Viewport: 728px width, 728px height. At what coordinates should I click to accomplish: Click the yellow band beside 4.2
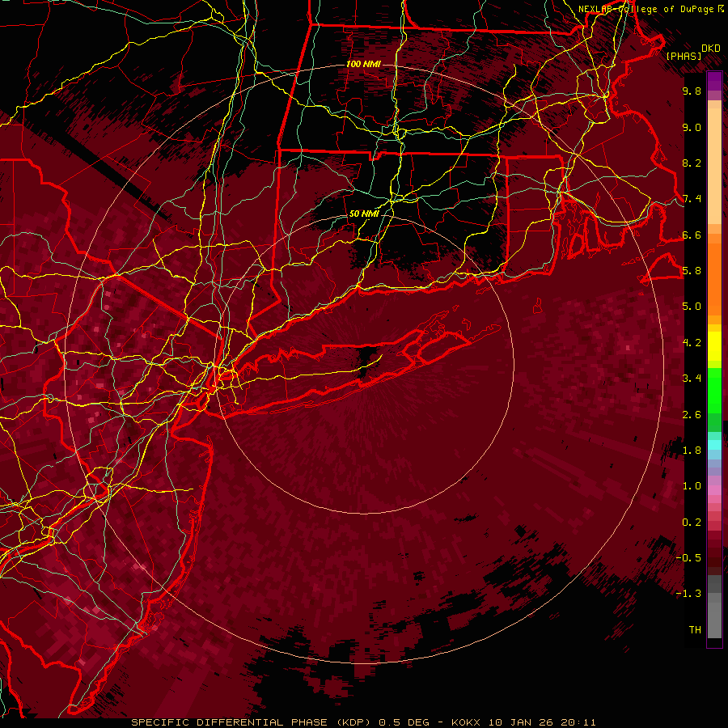[x=714, y=346]
